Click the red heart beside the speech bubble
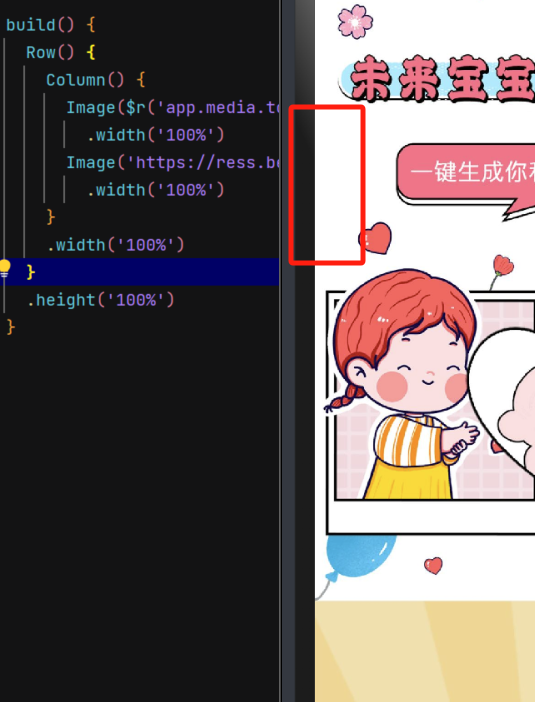Viewport: 535px width, 702px height. 375,238
